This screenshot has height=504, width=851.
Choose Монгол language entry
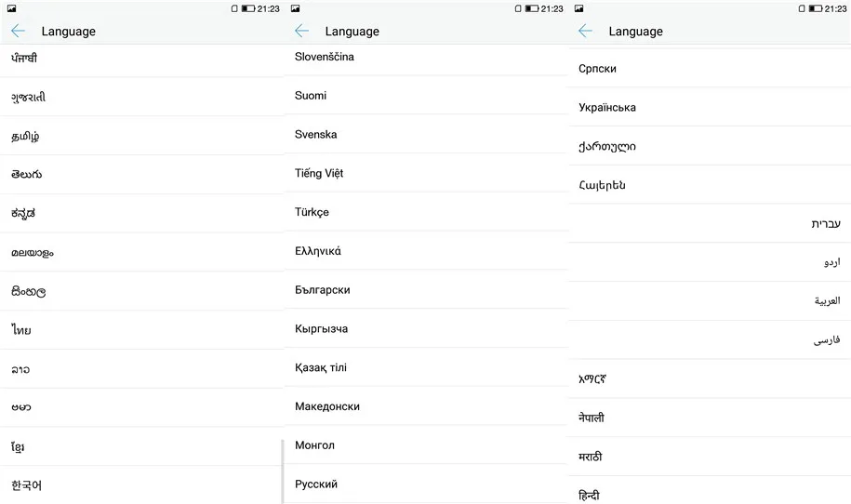point(426,445)
